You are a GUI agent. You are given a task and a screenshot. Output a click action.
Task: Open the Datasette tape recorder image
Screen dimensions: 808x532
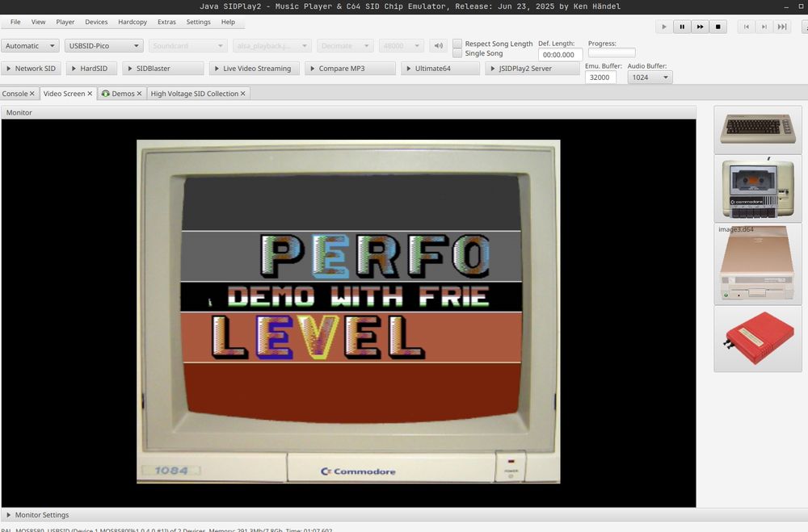pos(758,189)
